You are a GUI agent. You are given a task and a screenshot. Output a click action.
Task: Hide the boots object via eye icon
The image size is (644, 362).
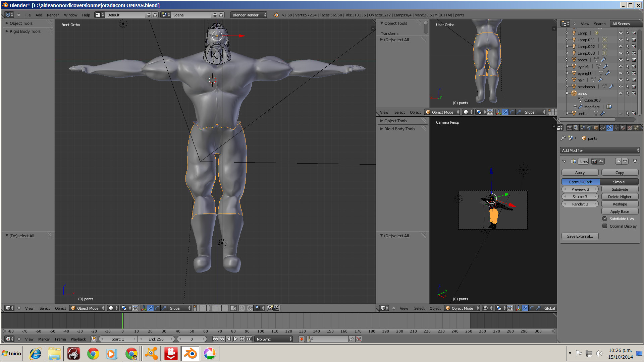621,60
